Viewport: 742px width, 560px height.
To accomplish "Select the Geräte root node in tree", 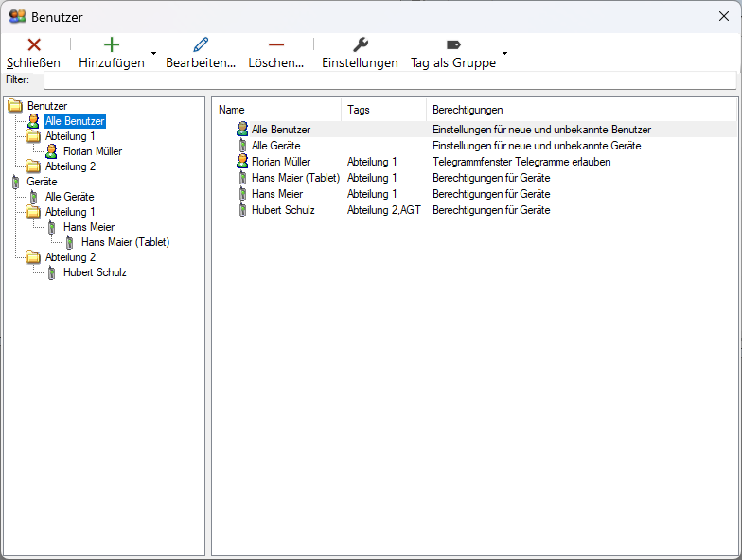I will pyautogui.click(x=42, y=182).
